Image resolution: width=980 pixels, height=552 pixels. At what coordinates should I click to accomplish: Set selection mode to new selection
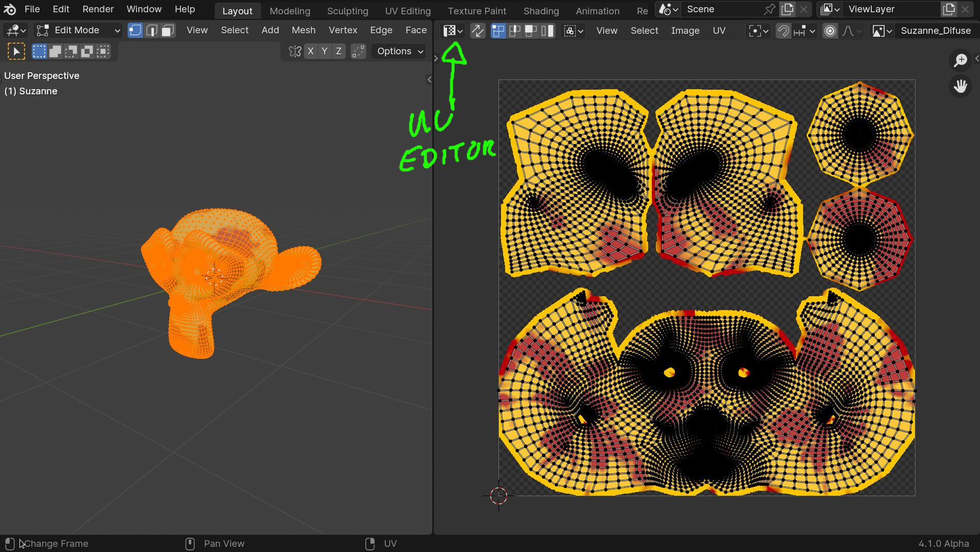click(x=39, y=51)
